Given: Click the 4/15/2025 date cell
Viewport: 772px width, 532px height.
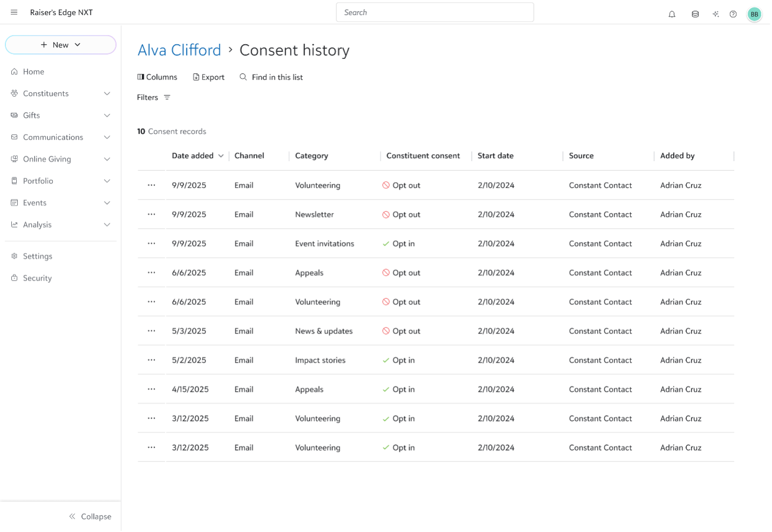Looking at the screenshot, I should (x=190, y=389).
